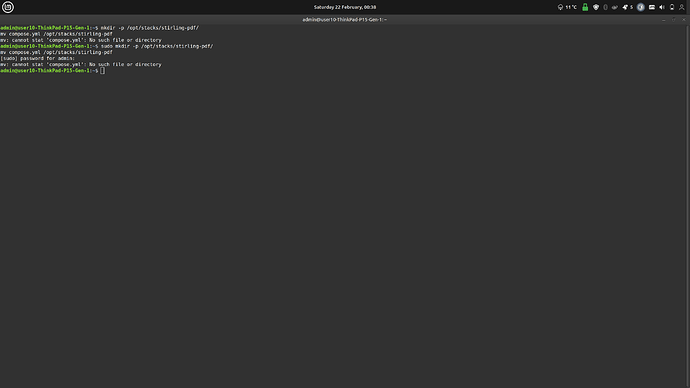The height and width of the screenshot is (388, 690).
Task: Click the terminal title bar text
Action: pos(345,20)
